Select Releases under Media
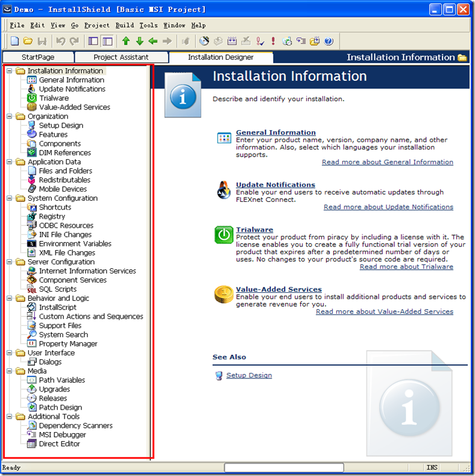Image resolution: width=475 pixels, height=476 pixels. point(53,398)
